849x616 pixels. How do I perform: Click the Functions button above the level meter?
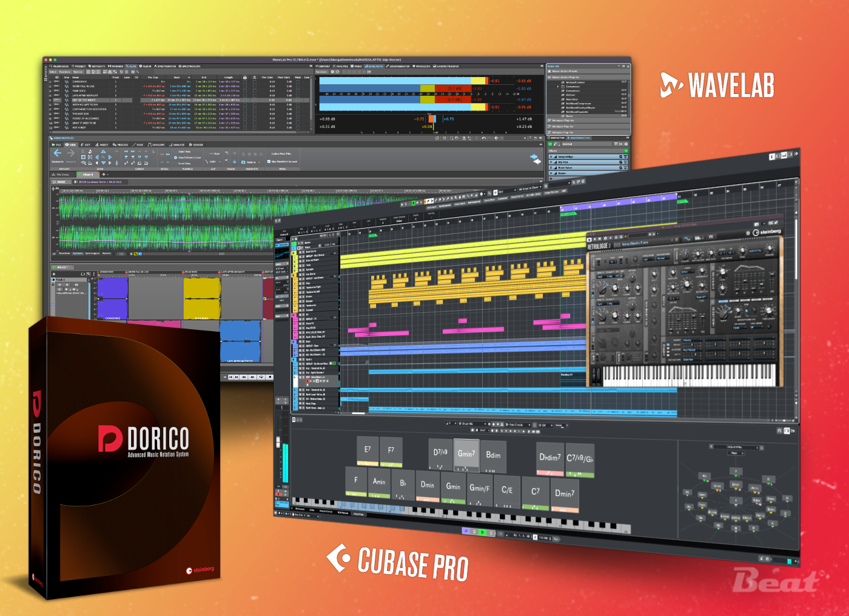pos(321,72)
